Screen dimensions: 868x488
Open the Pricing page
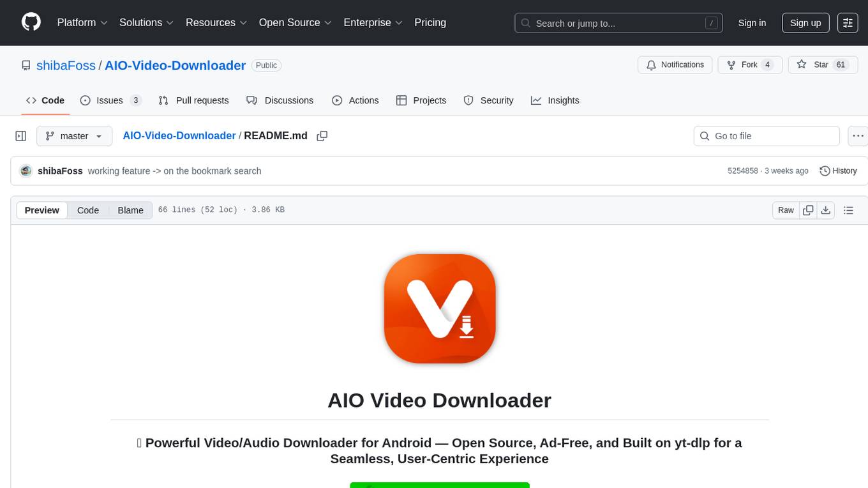tap(430, 22)
